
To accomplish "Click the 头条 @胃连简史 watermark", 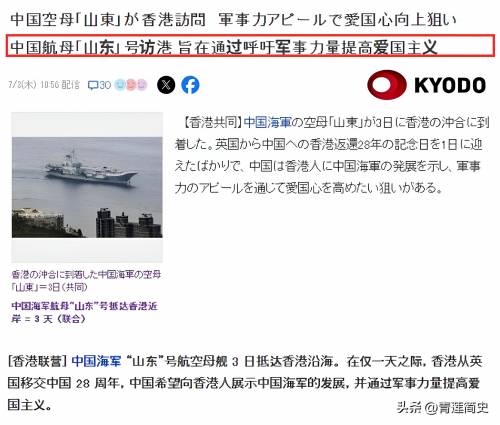I will pos(442,407).
